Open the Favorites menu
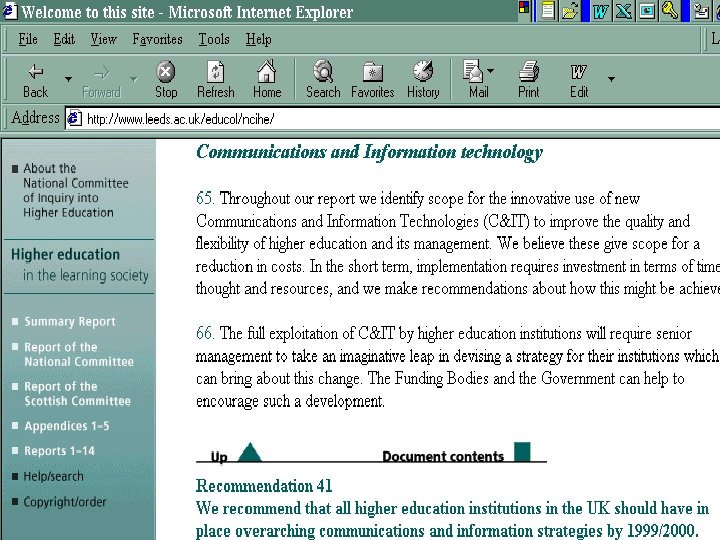Screen dimensions: 720x540 pyautogui.click(x=158, y=39)
